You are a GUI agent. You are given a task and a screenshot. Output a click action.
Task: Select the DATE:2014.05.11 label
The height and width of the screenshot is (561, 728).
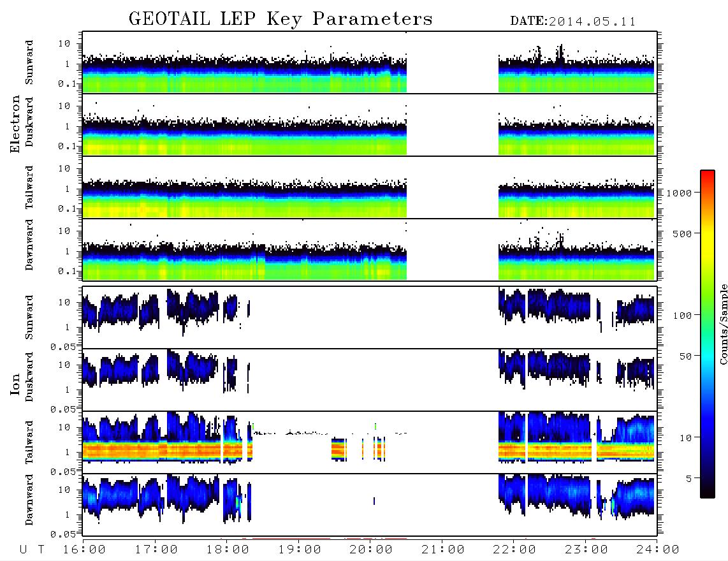click(x=573, y=22)
